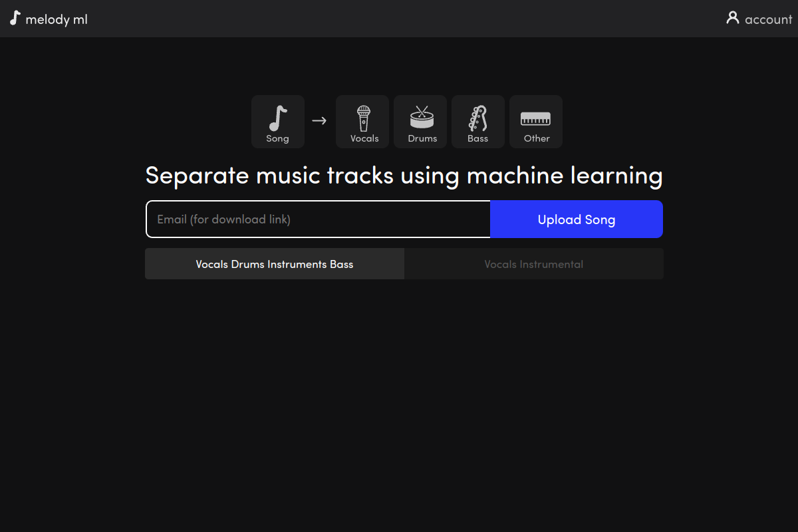Click the Bass guitar icon tile
Image resolution: width=798 pixels, height=532 pixels.
478,122
